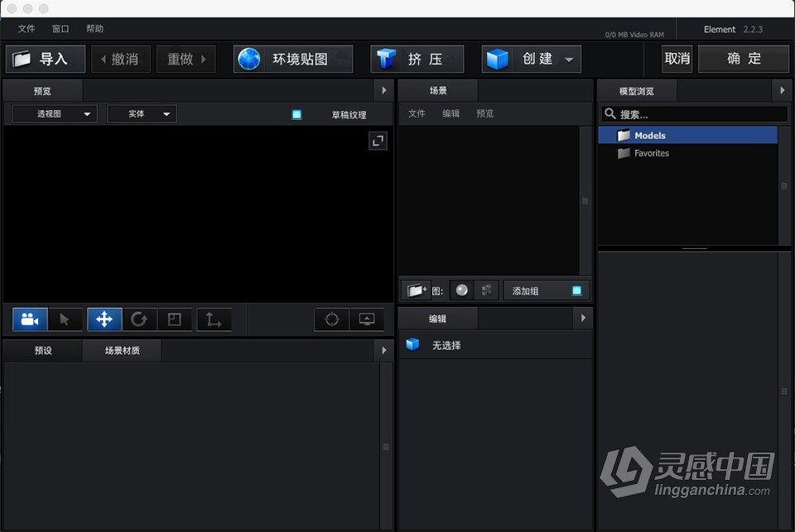This screenshot has height=532, width=795.
Task: Open the scene panel 文件 menu
Action: click(417, 113)
